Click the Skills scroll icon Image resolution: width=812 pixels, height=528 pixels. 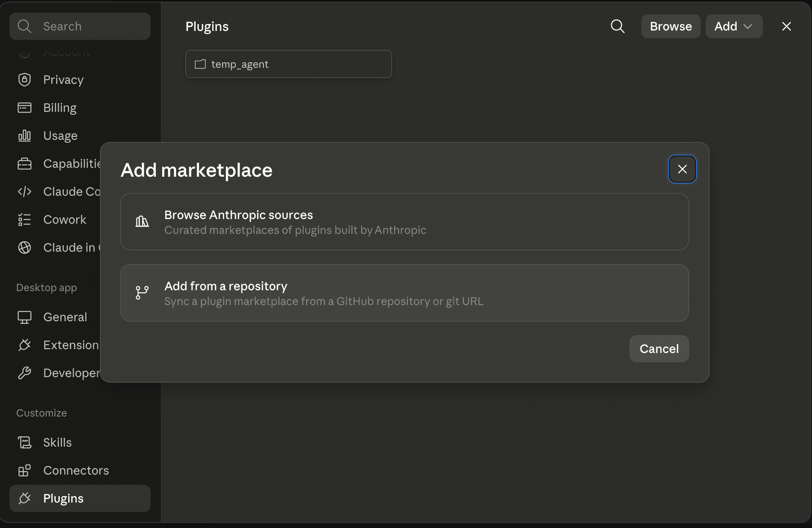click(25, 442)
